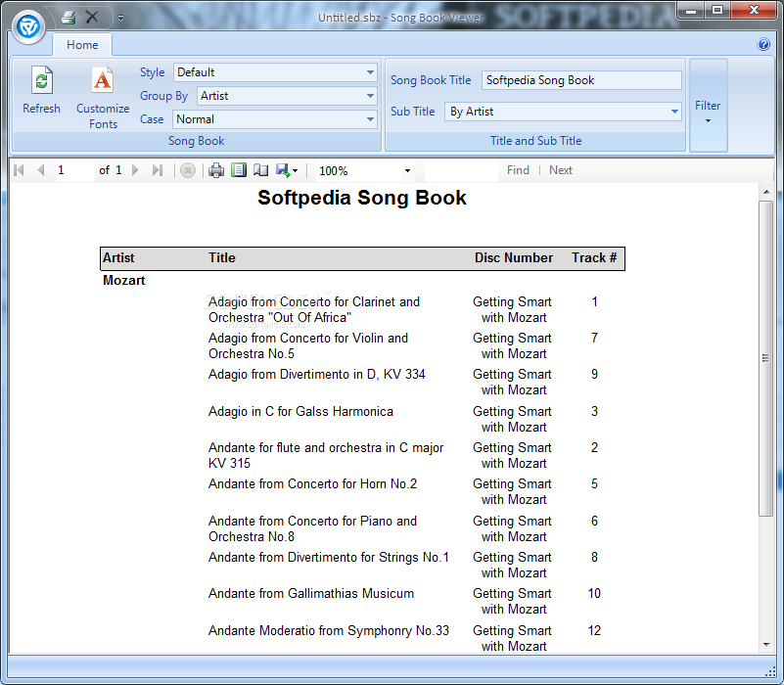Click the stop rendering icon
This screenshot has width=784, height=685.
188,170
